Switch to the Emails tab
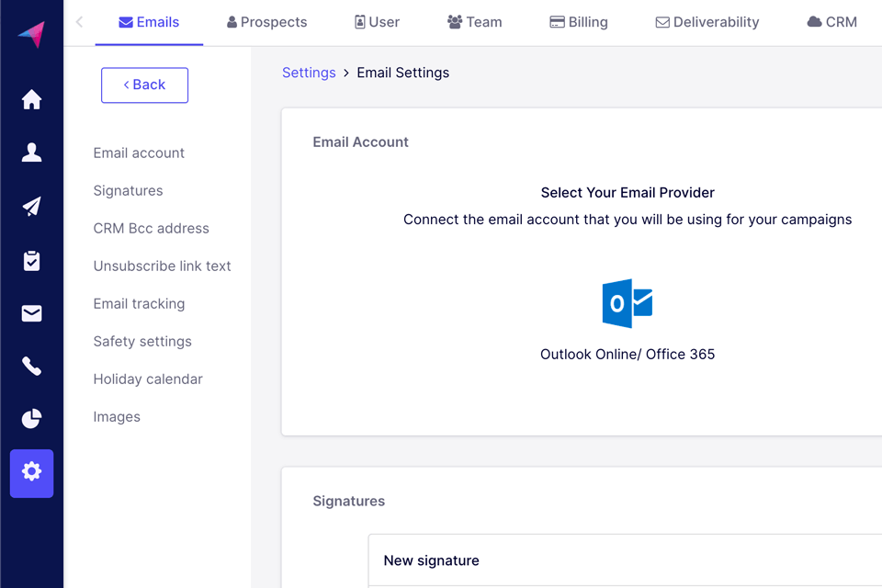Image resolution: width=882 pixels, height=588 pixels. [149, 22]
